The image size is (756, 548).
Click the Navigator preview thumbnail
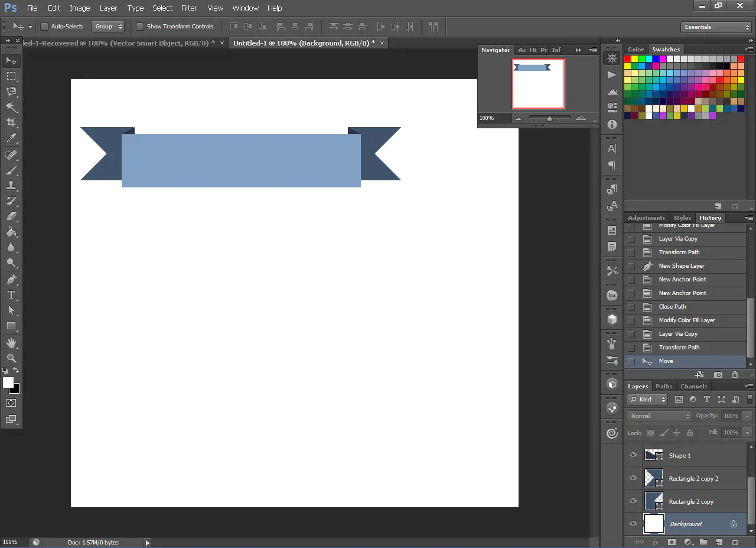[x=538, y=83]
